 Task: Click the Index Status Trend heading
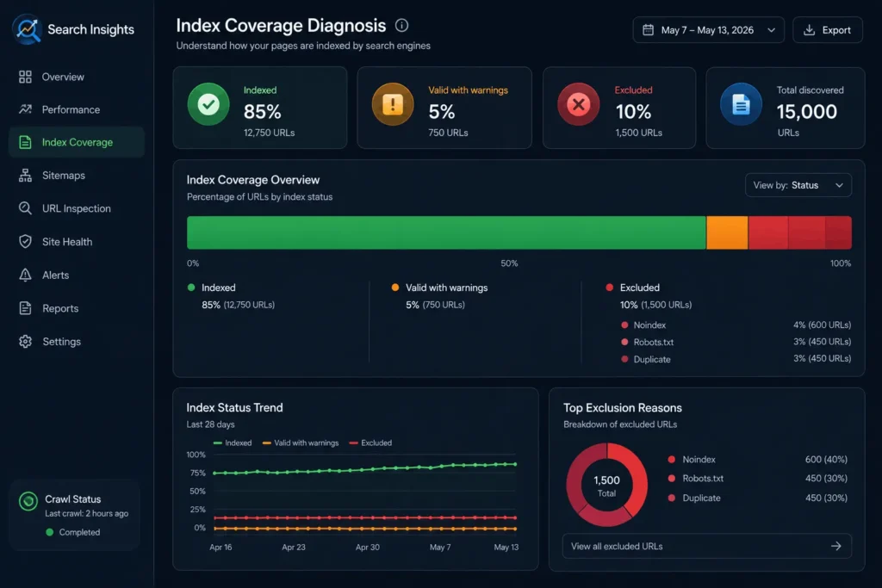coord(234,407)
